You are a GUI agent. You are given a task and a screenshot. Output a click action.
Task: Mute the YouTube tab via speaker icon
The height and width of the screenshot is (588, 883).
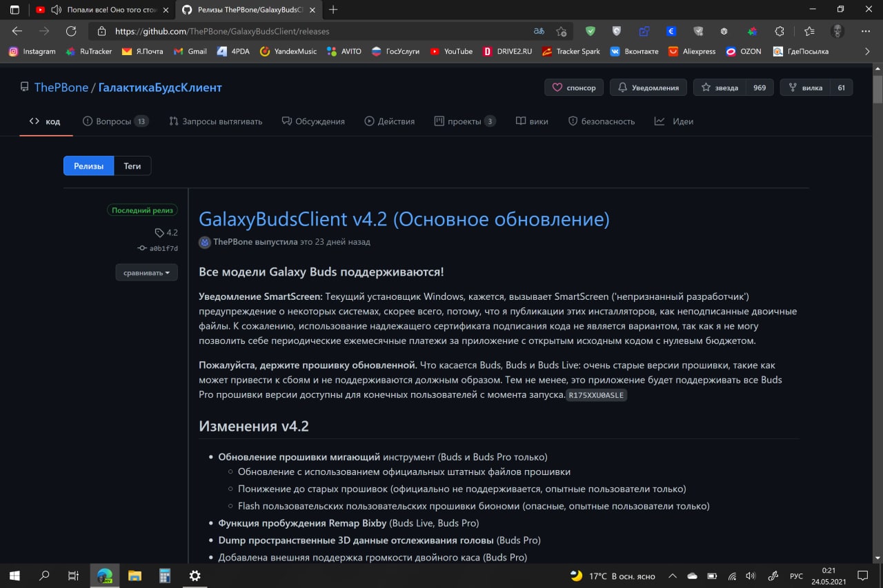[x=57, y=10]
